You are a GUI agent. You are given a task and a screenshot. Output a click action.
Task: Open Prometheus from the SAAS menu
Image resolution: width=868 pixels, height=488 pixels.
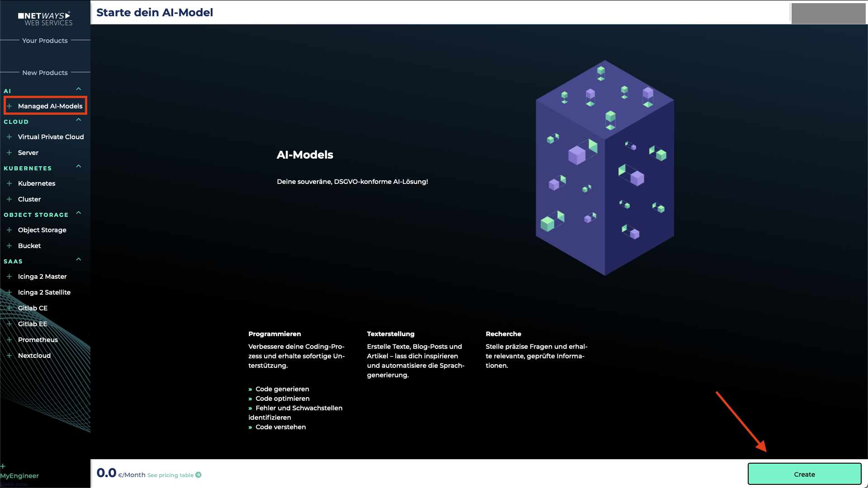click(x=38, y=340)
